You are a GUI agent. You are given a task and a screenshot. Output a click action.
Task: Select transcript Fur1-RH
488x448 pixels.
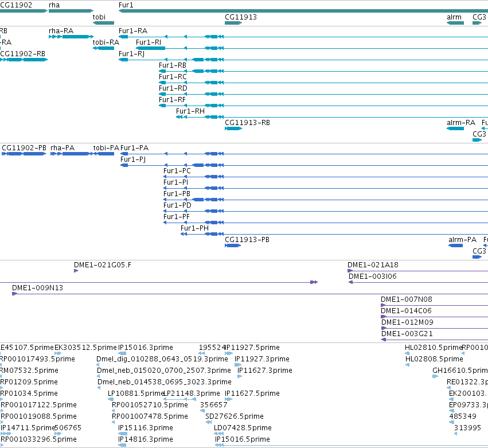coord(190,111)
